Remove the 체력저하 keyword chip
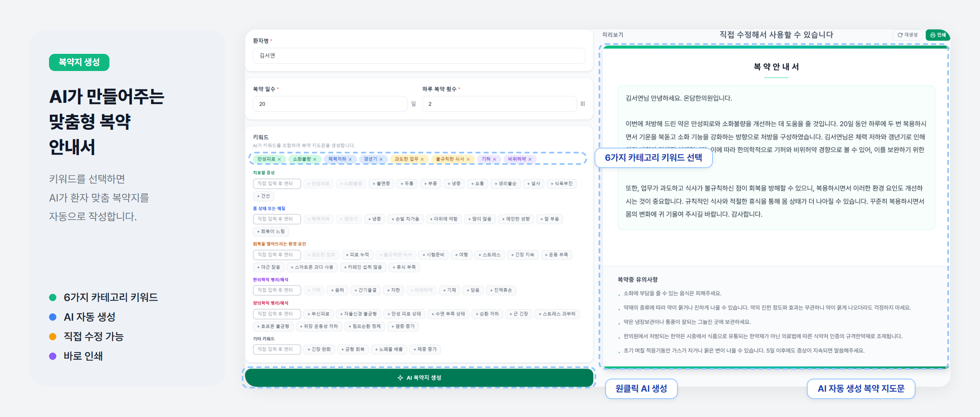This screenshot has width=980, height=417. 350,159
